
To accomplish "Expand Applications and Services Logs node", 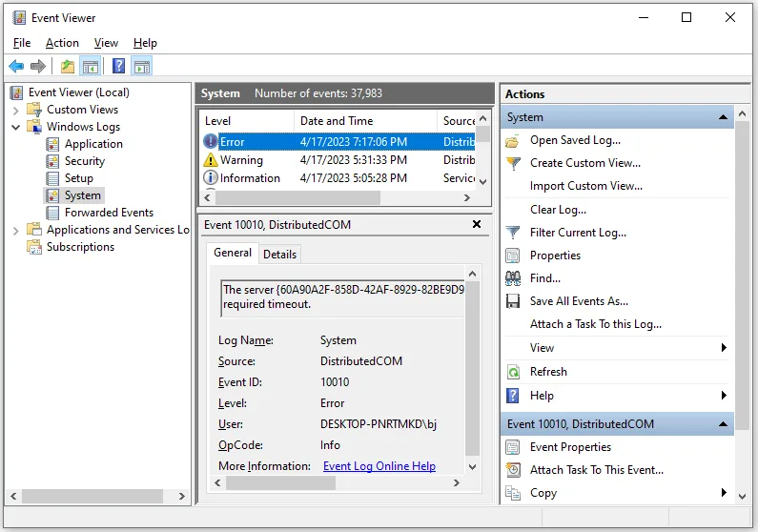I will [15, 231].
